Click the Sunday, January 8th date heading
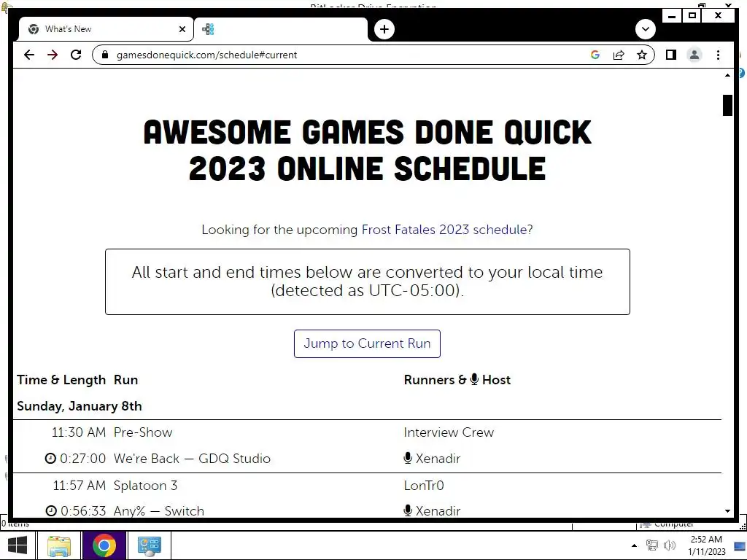The height and width of the screenshot is (560, 747). coord(80,406)
